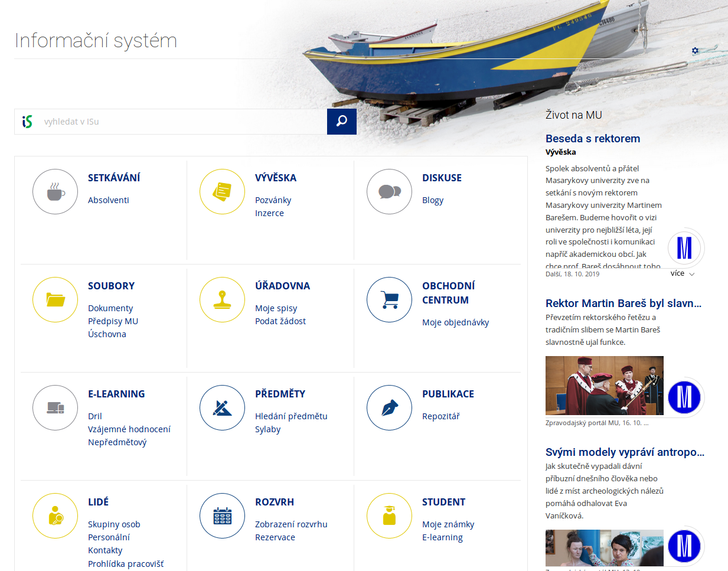Open the Soubory folder icon
This screenshot has height=571, width=728.
[56, 300]
